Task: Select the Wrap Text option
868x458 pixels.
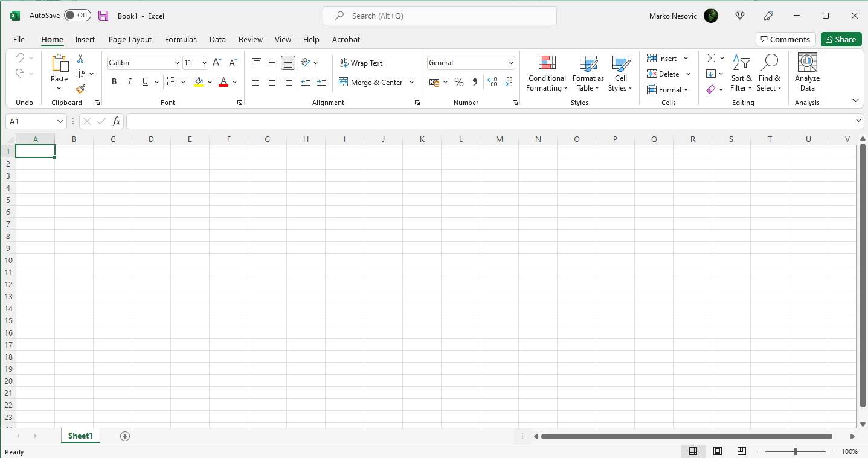Action: 361,63
